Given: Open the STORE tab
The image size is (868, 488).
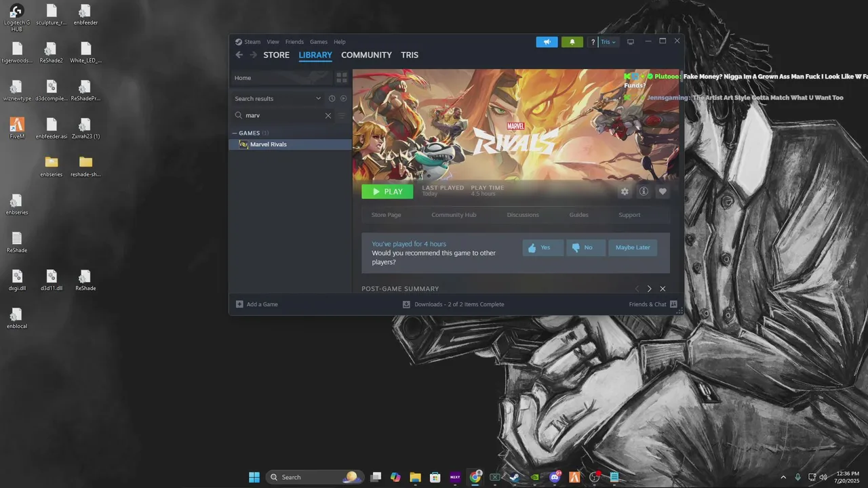Looking at the screenshot, I should [x=276, y=55].
